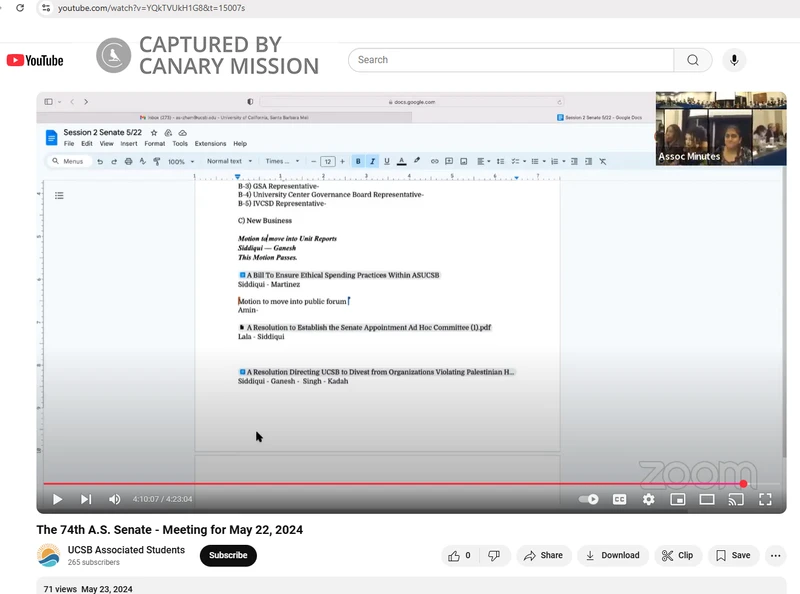800x594 pixels.
Task: Open site information icon beside the URL
Action: pos(46,8)
